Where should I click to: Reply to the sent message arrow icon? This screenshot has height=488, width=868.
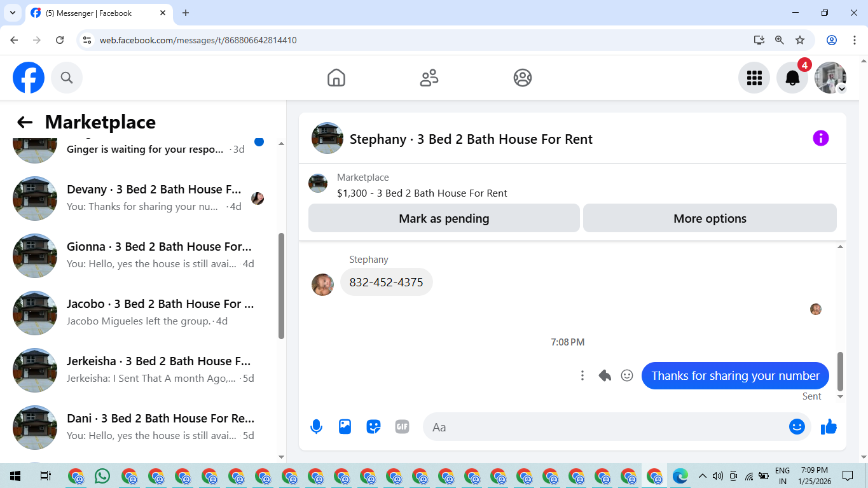pos(605,376)
